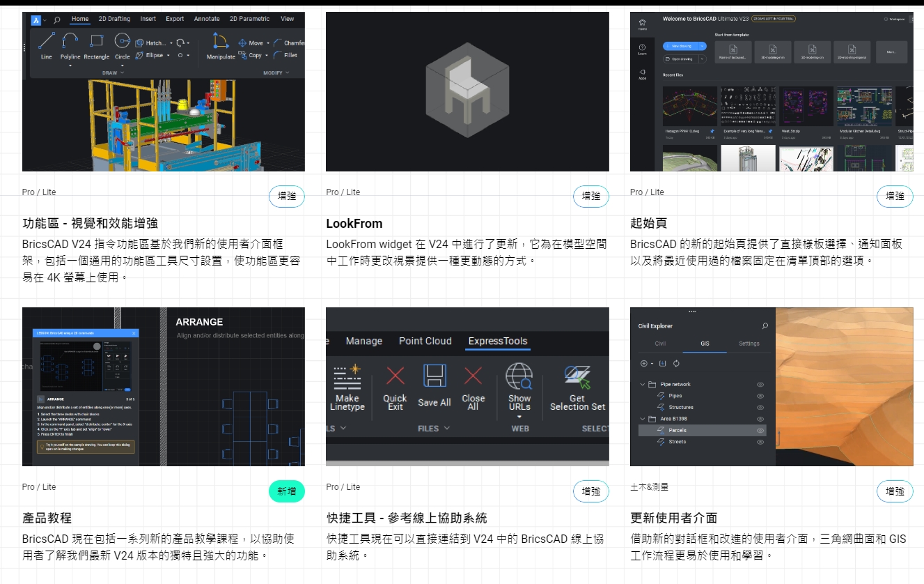Screen dimensions: 924x584
Task: Click the green 新增 badge under 產品教程
Action: pyautogui.click(x=286, y=491)
